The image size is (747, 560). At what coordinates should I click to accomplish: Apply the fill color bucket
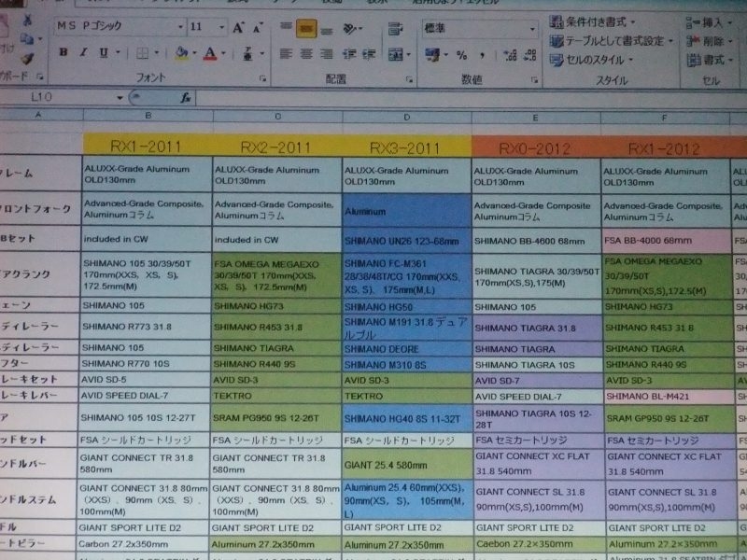[181, 53]
